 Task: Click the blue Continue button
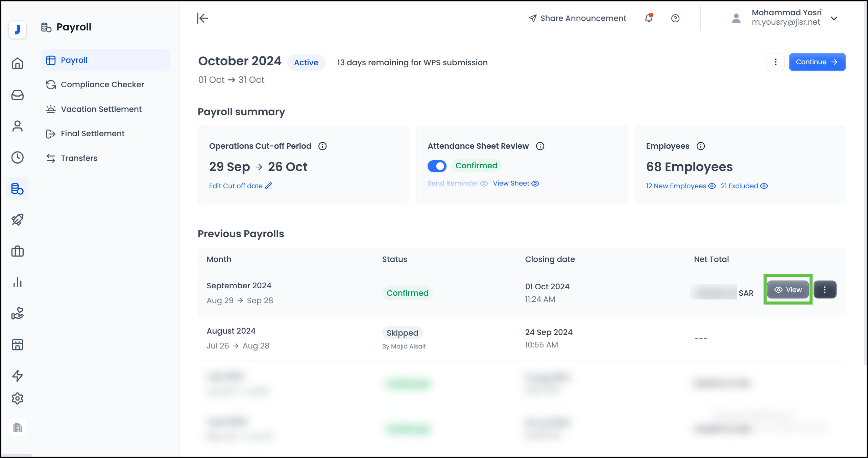(817, 62)
